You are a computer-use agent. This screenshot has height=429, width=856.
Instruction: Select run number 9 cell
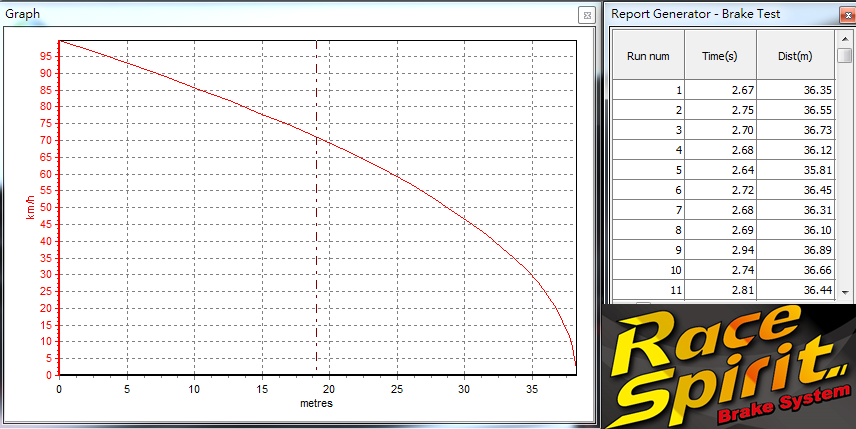(648, 250)
